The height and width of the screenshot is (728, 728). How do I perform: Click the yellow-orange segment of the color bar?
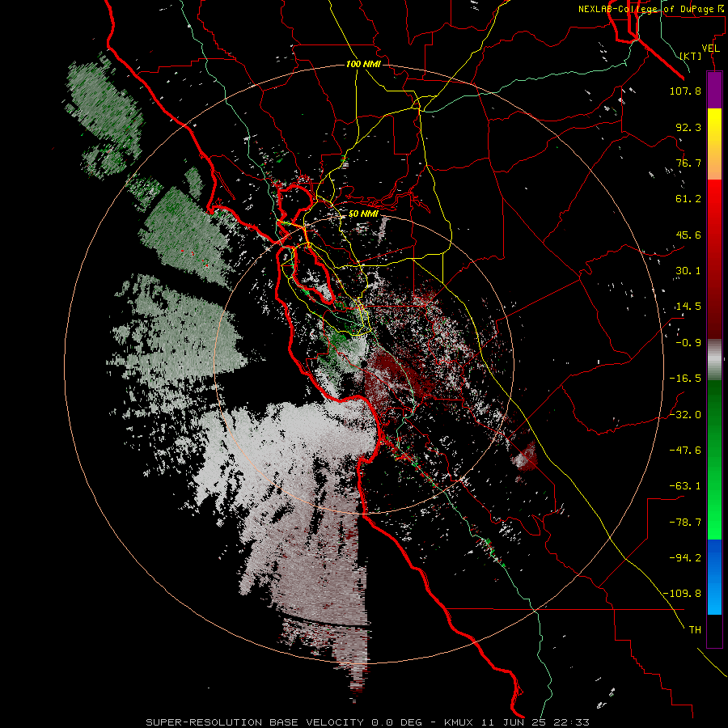click(714, 144)
